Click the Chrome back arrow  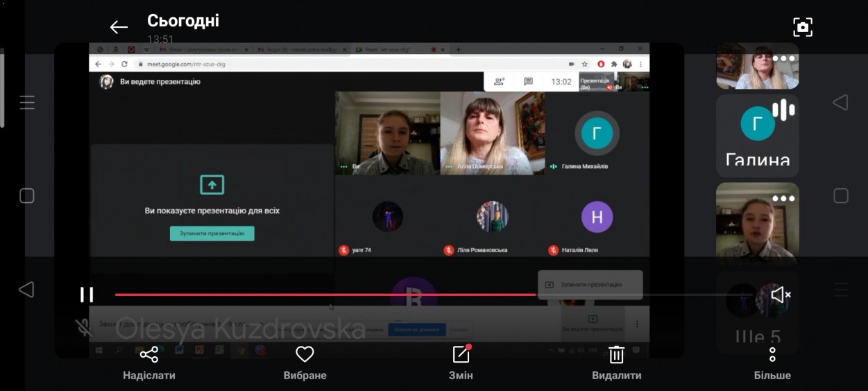pos(98,64)
